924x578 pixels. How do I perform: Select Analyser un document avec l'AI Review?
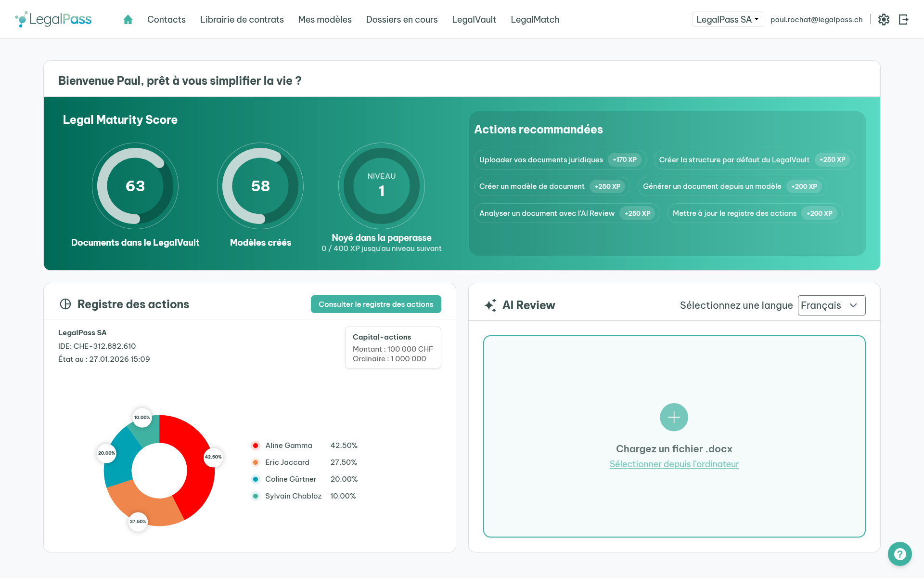(x=567, y=213)
